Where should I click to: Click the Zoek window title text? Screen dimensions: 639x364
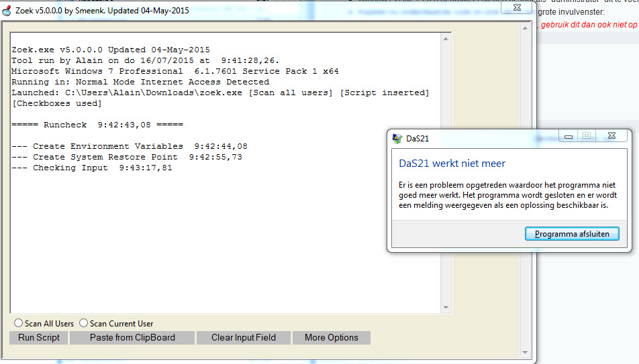[102, 11]
